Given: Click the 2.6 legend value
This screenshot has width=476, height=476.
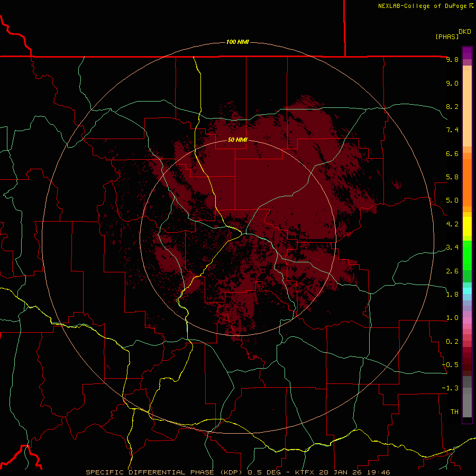Looking at the screenshot, I should pos(452,271).
